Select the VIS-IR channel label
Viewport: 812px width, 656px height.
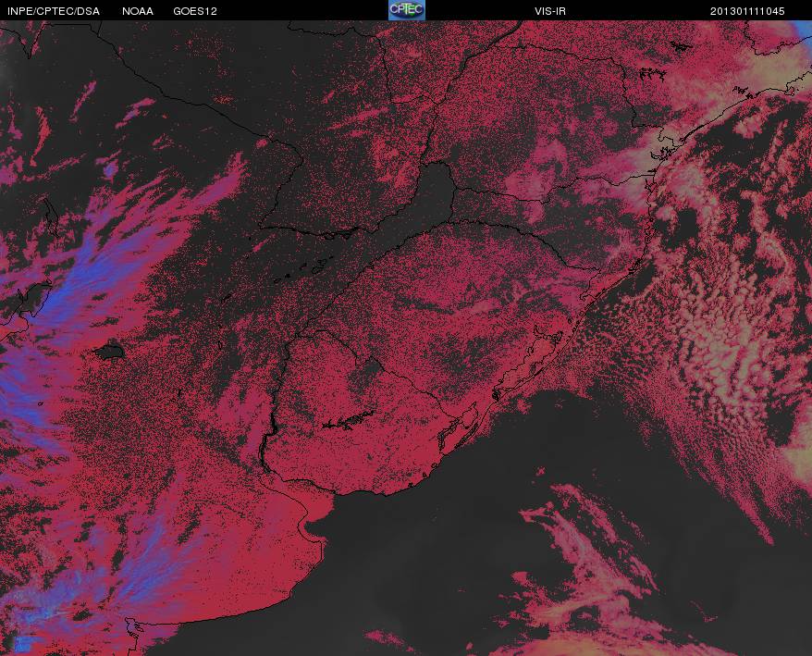click(x=550, y=11)
